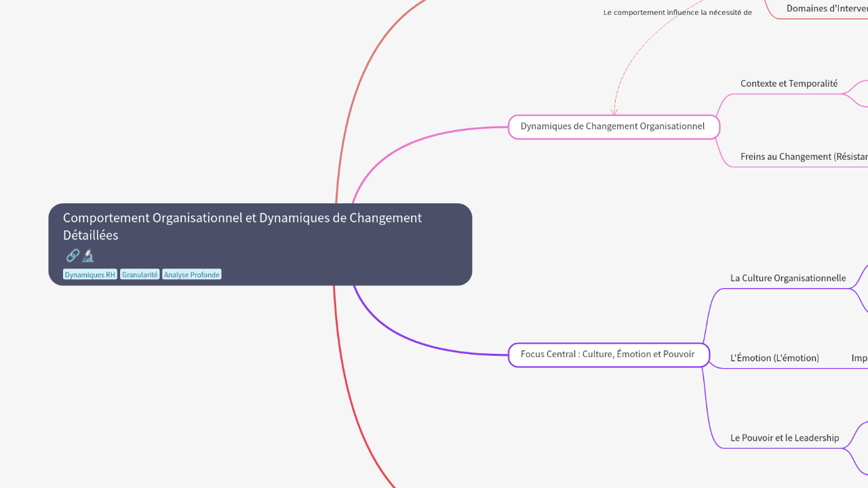The image size is (868, 488).
Task: Click the microscope icon under the central title
Action: [x=87, y=256]
